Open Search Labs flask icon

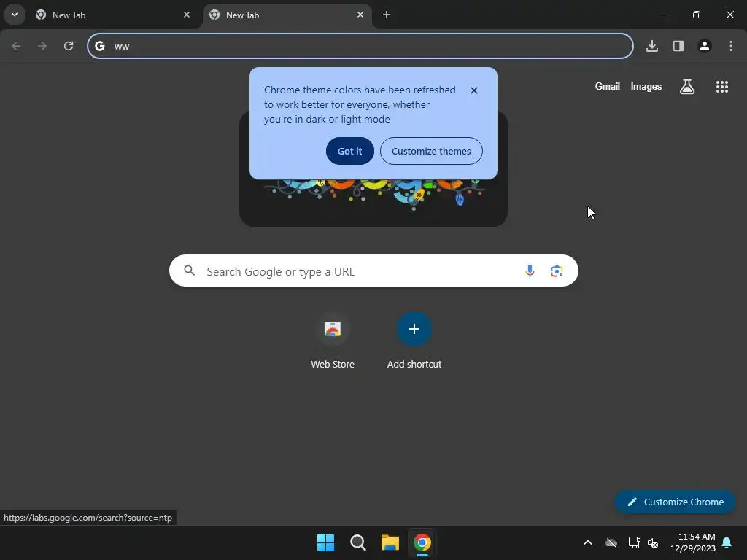[x=687, y=87]
